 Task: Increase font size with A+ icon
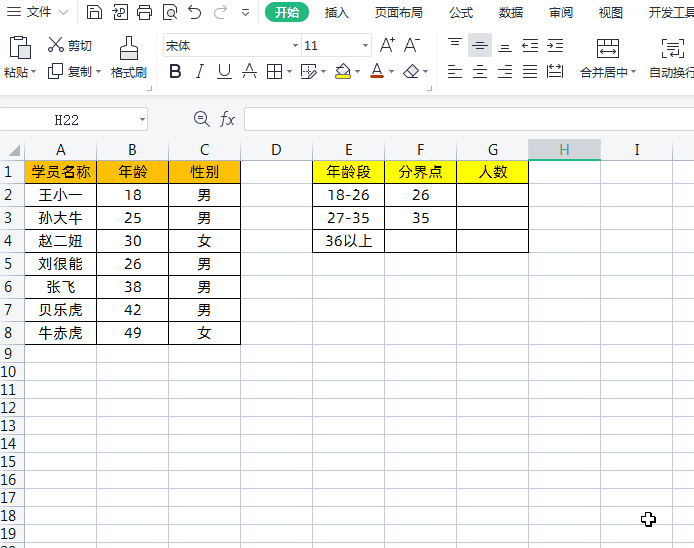387,45
